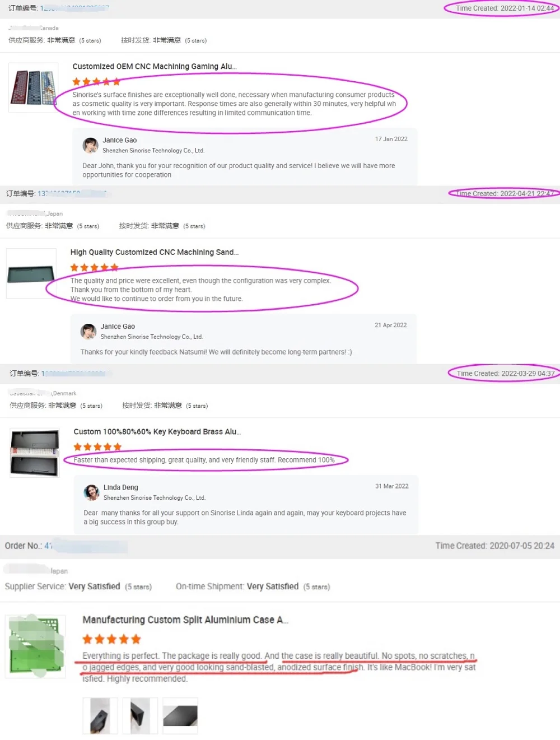Click the star rating under Gaming Alu product
The width and height of the screenshot is (560, 740).
point(96,82)
